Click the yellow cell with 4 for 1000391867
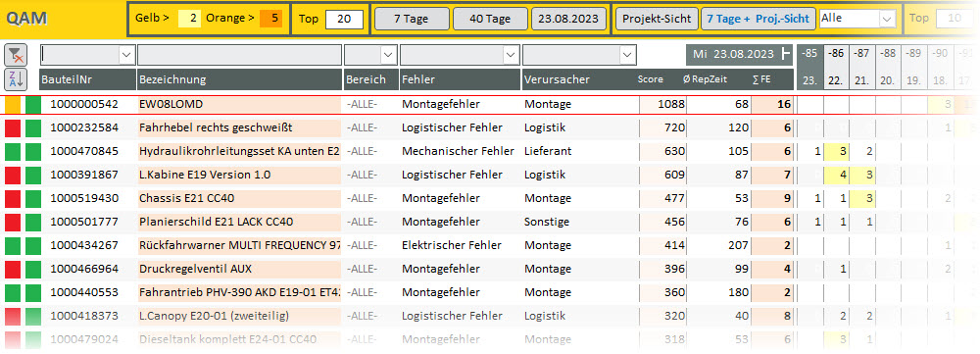The image size is (980, 354). [x=836, y=176]
